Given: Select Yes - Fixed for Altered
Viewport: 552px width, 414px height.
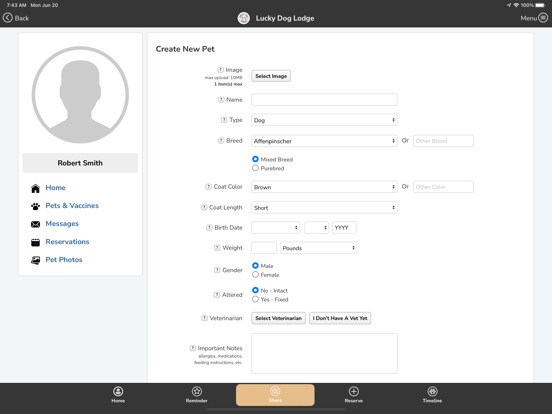Looking at the screenshot, I should (x=255, y=299).
